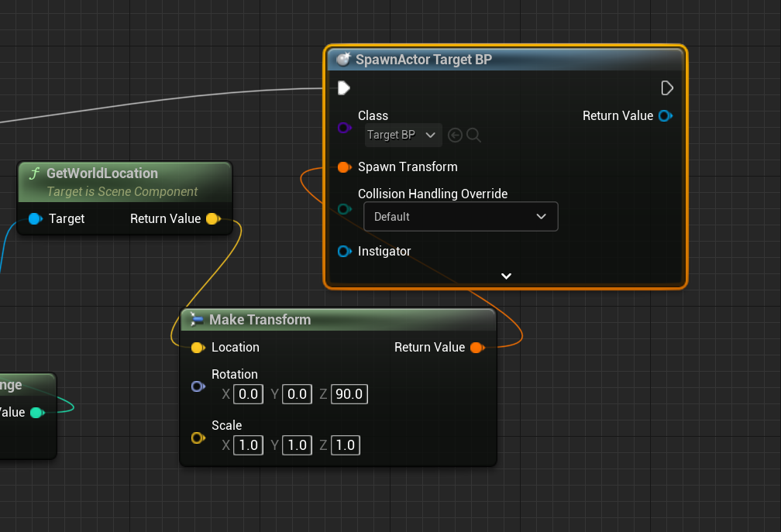Image resolution: width=781 pixels, height=532 pixels.
Task: Click the Make Transform Return Value pin
Action: coord(477,348)
